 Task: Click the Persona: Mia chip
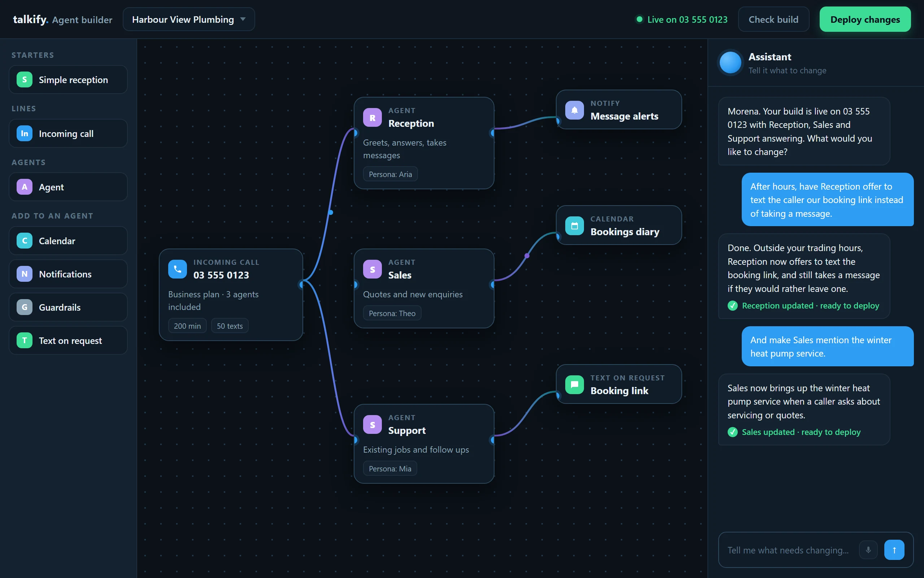point(390,469)
